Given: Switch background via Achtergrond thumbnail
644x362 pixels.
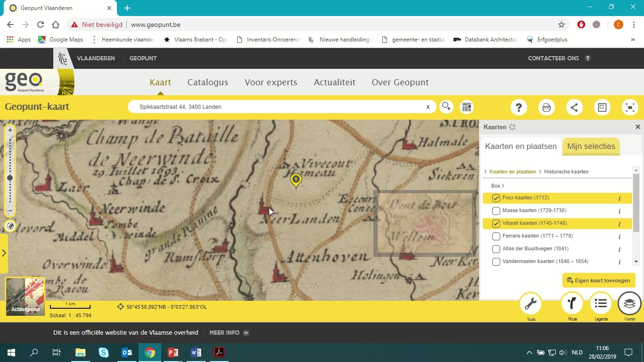Looking at the screenshot, I should click(x=25, y=296).
